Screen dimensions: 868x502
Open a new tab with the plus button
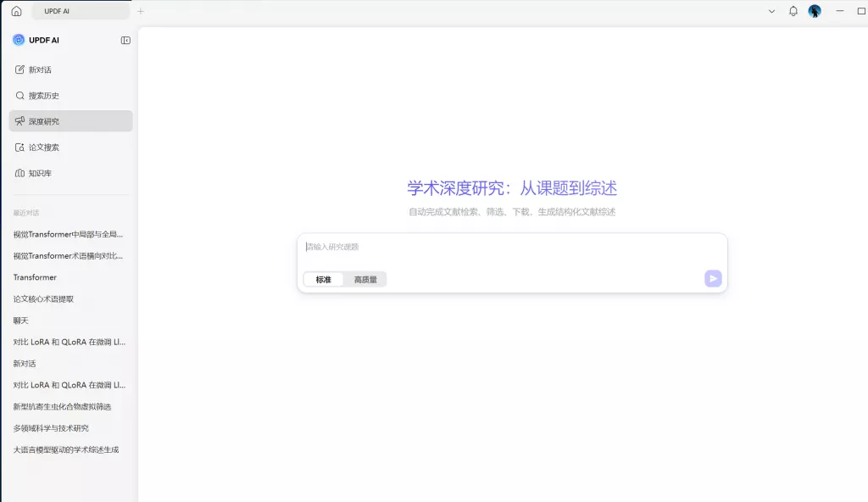coord(141,11)
